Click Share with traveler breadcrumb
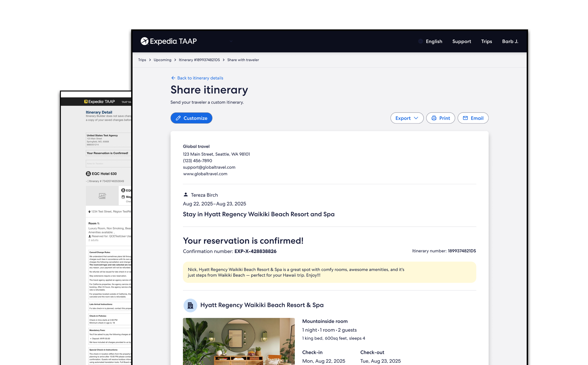Viewport: 588px width, 365px height. click(243, 60)
